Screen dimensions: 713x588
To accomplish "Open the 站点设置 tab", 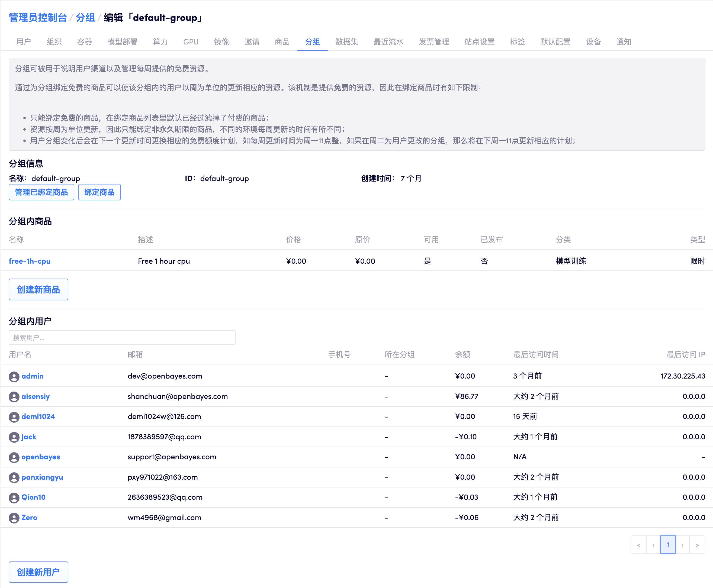I will 479,42.
